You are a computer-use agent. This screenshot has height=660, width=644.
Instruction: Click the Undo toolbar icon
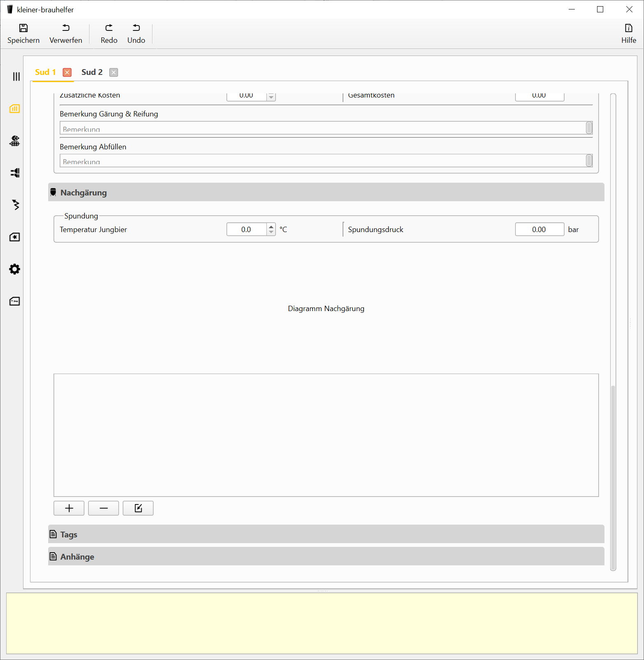point(136,28)
